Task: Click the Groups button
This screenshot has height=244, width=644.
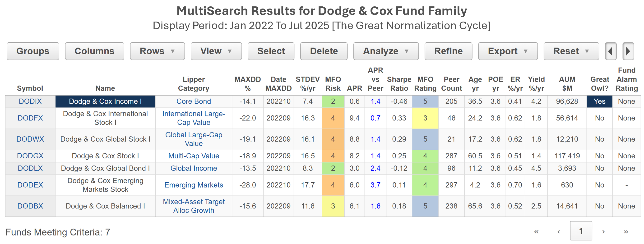Action: (33, 51)
